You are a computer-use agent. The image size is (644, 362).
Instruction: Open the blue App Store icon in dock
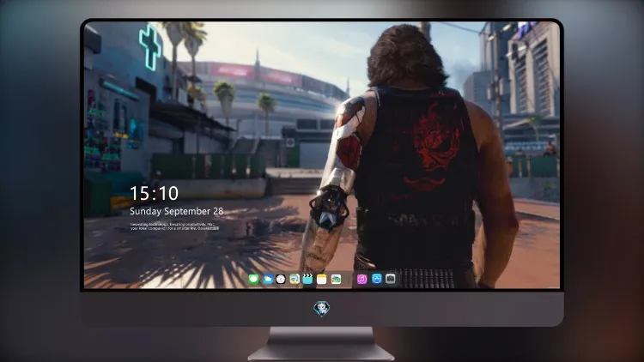coord(377,279)
